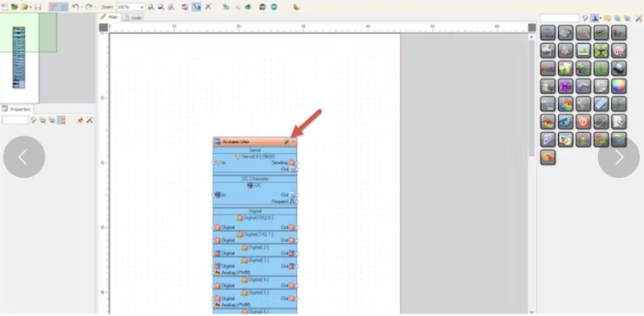Toggle the highlighted layout button in top toolbar
Screen dimensions: 644x316
(x=53, y=7)
